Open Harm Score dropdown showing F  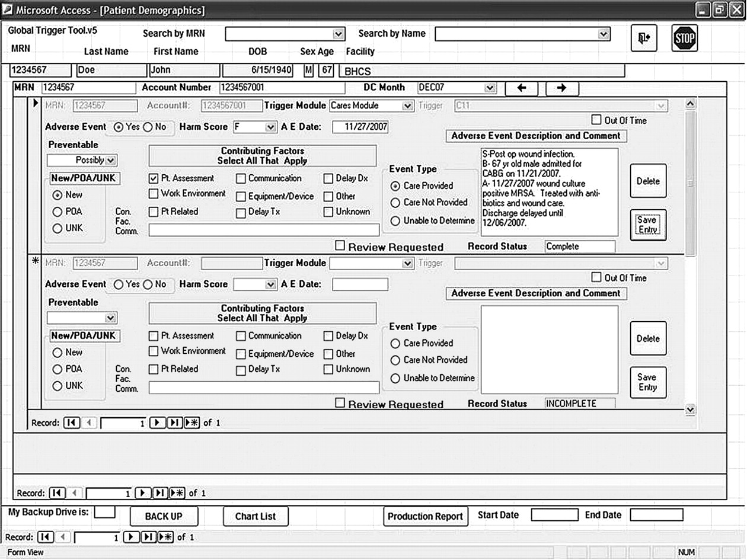tap(271, 127)
